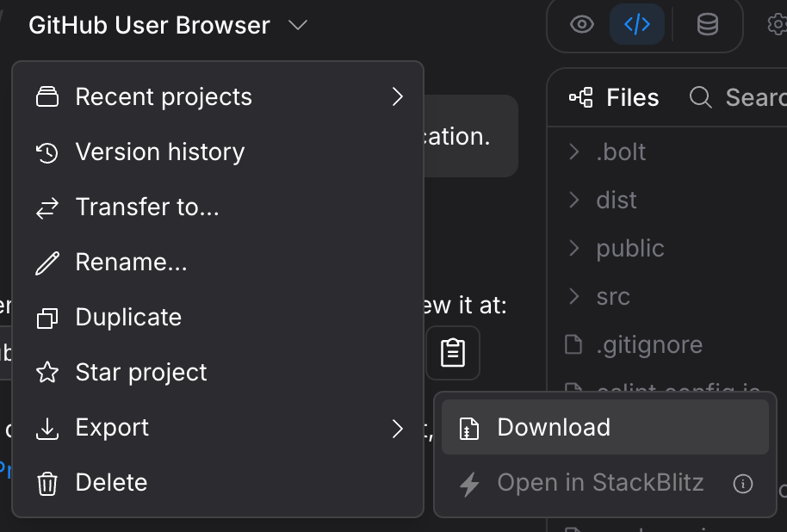This screenshot has height=532, width=787.
Task: Click the Files tree icon
Action: click(x=580, y=97)
